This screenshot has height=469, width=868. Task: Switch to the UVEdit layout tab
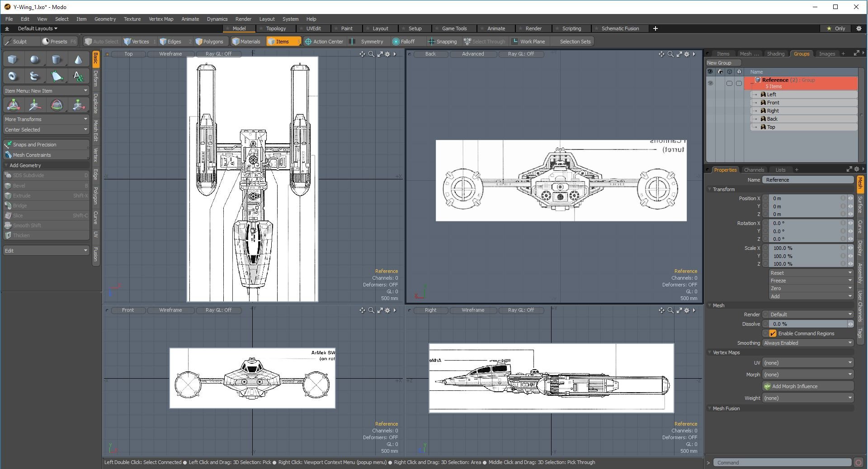coord(313,28)
